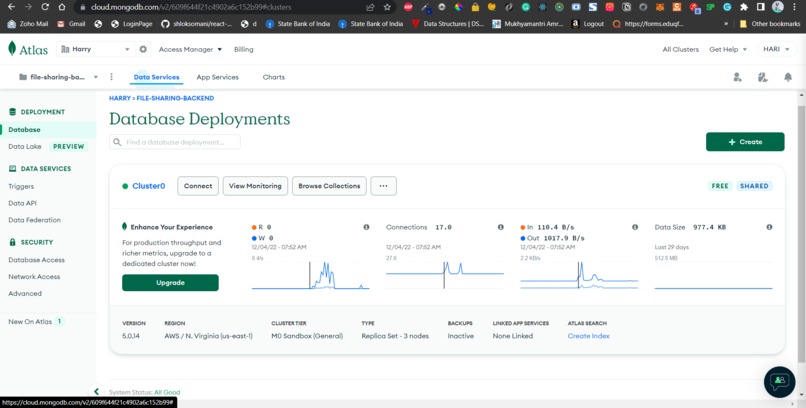
Task: Click the browser reload icon
Action: point(45,7)
